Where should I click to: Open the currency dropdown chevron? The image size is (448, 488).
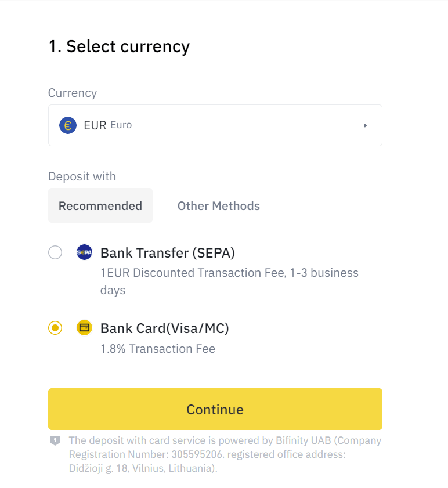coord(366,125)
